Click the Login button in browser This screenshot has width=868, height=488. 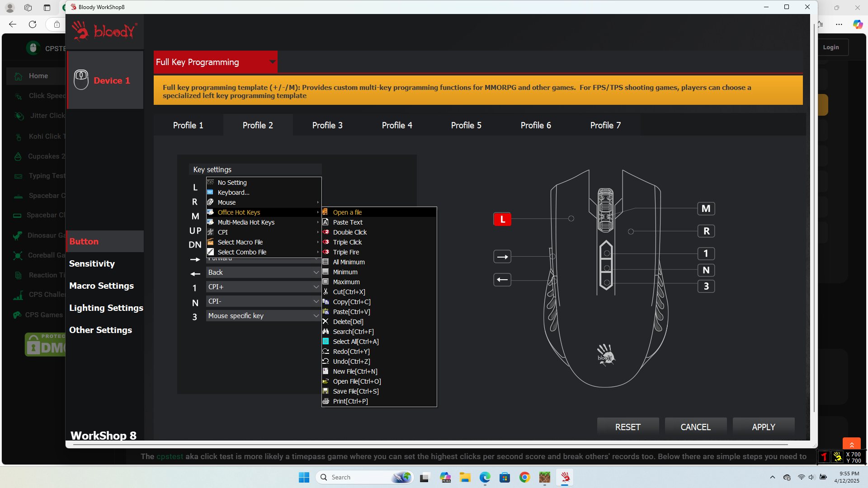tap(831, 47)
